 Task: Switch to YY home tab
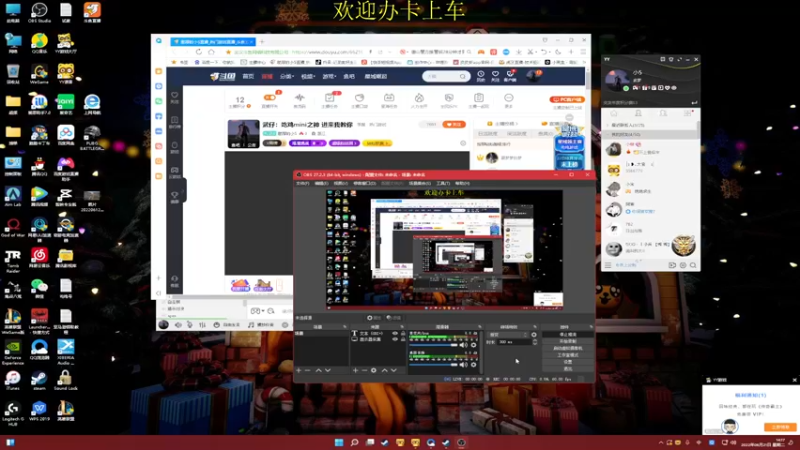pos(614,113)
